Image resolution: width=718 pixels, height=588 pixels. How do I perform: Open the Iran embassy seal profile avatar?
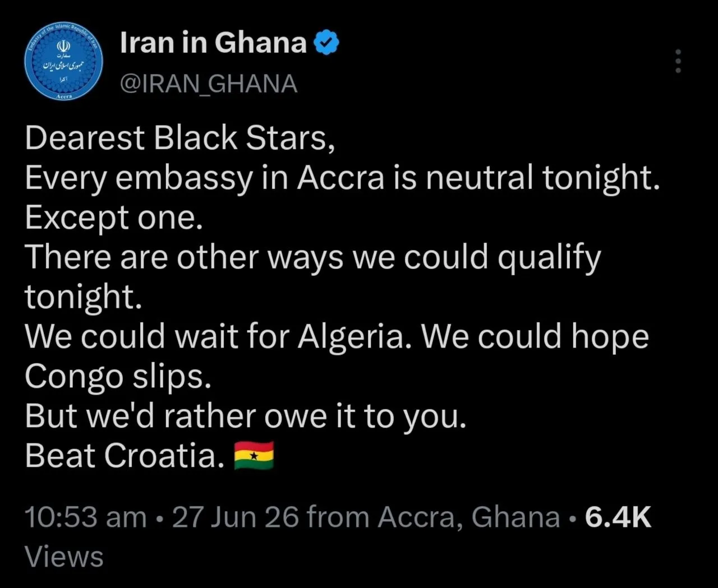63,62
